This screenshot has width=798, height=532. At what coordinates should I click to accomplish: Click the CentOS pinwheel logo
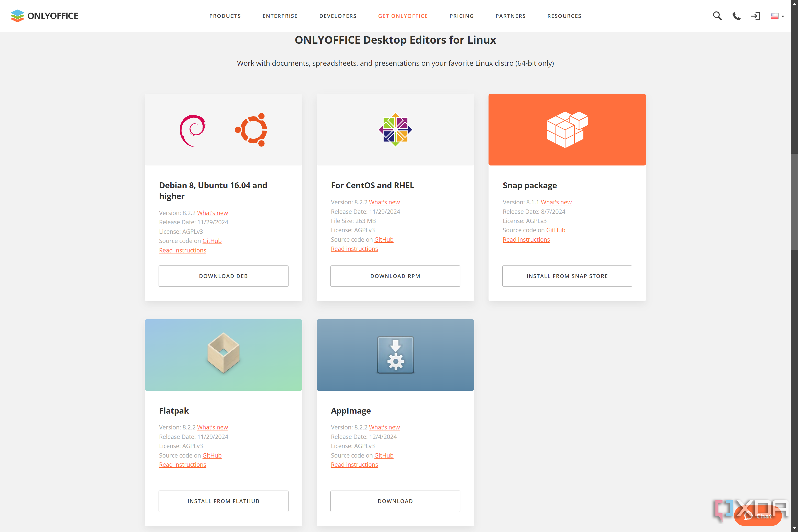click(x=395, y=130)
